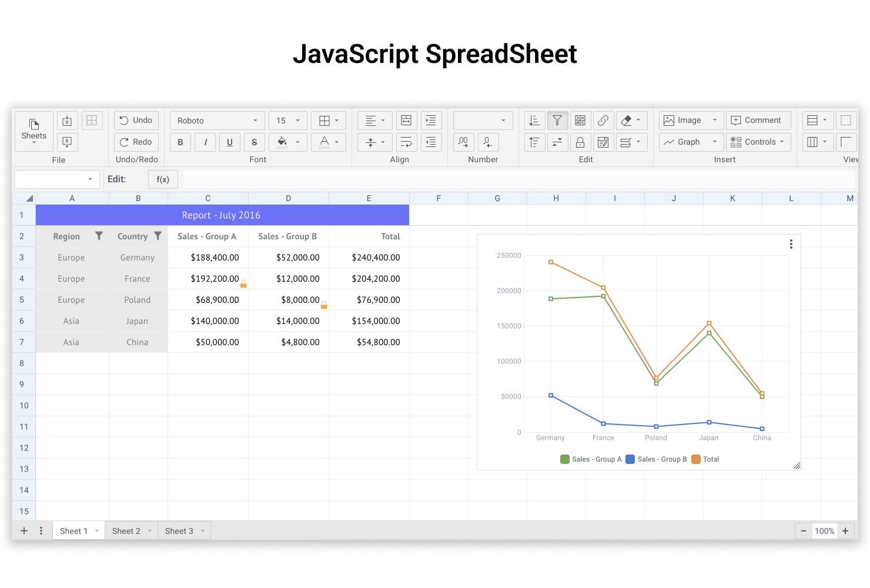The image size is (870, 588).
Task: Toggle strikethrough formatting
Action: coord(255,142)
